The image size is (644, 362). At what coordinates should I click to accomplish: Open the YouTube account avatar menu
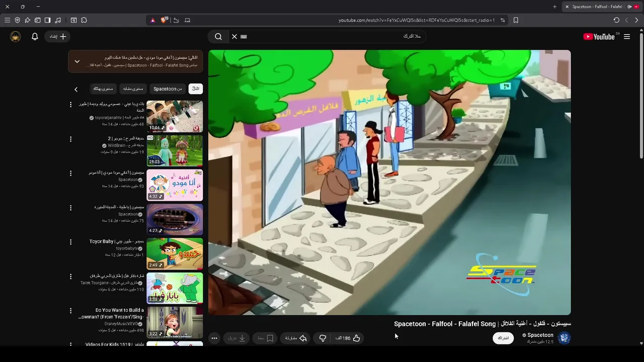[x=15, y=36]
